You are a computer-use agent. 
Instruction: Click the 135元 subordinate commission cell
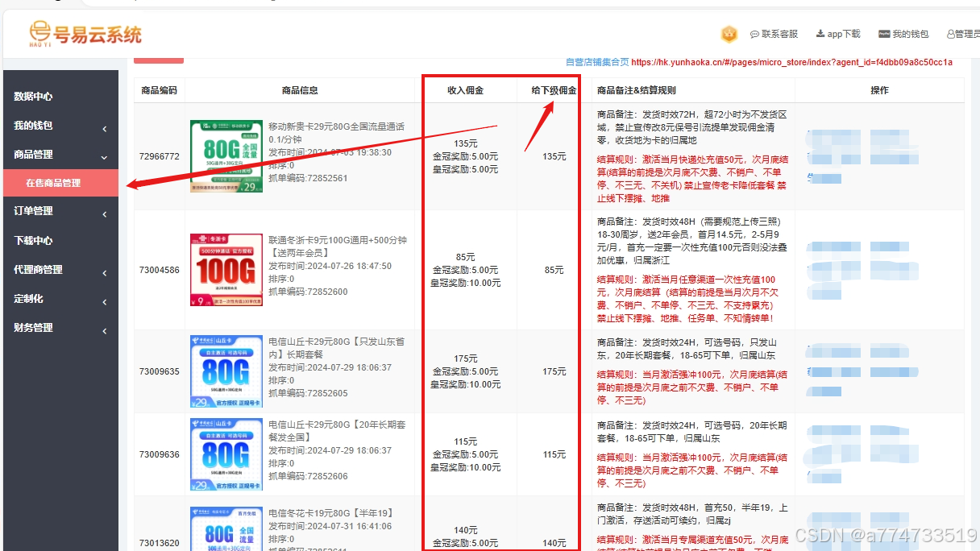point(554,156)
